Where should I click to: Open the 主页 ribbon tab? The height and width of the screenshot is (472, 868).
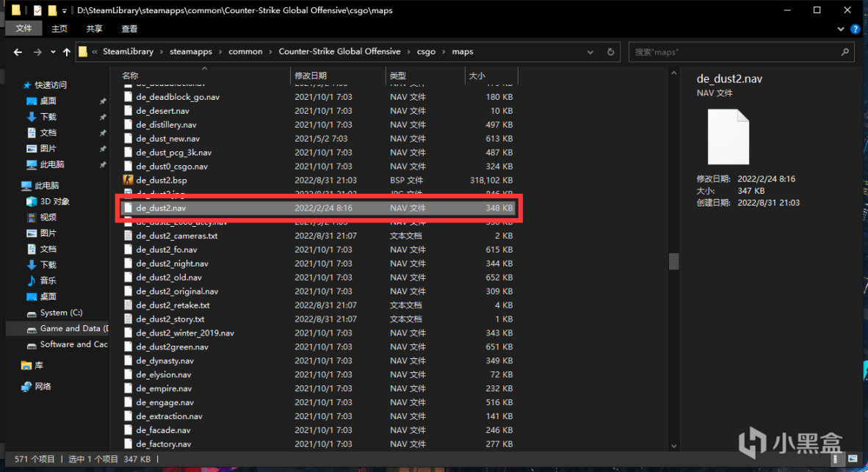(59, 29)
